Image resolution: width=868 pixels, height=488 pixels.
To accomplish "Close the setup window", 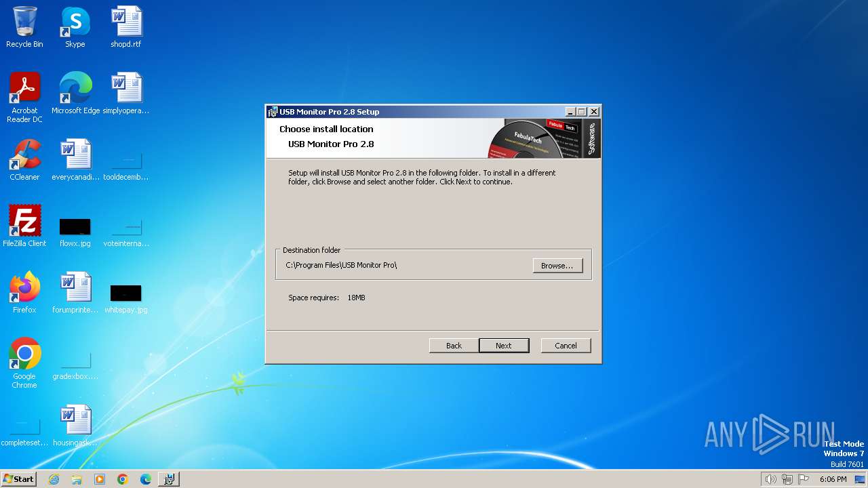I will [x=594, y=112].
